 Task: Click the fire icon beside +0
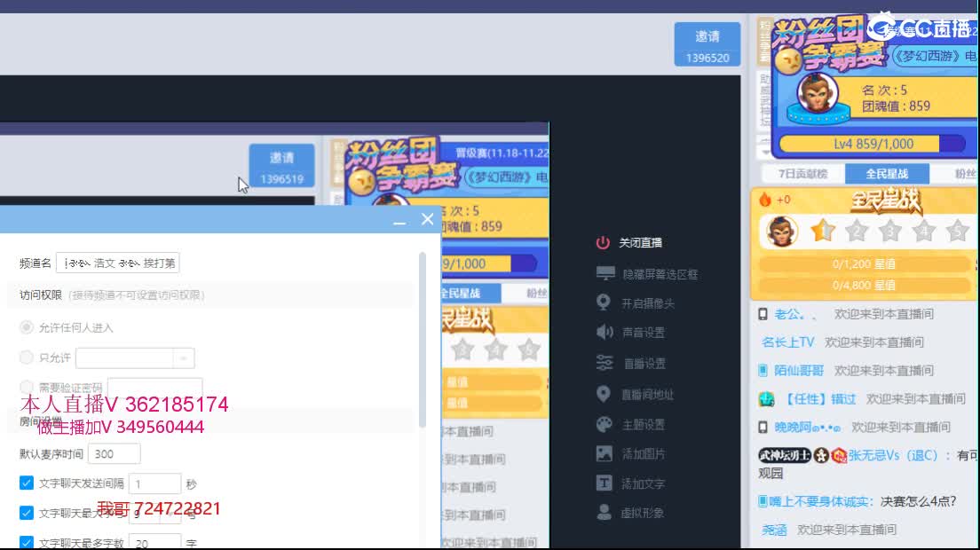pos(765,199)
